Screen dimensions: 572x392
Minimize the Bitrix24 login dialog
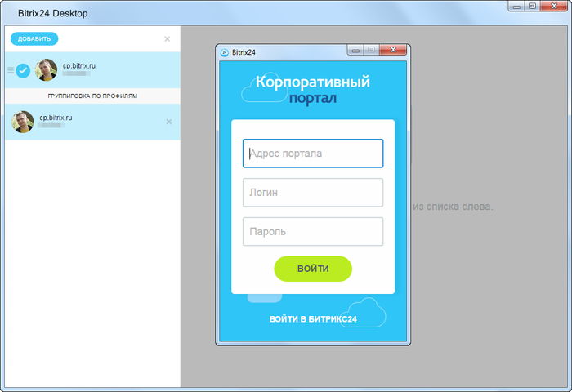coord(355,50)
